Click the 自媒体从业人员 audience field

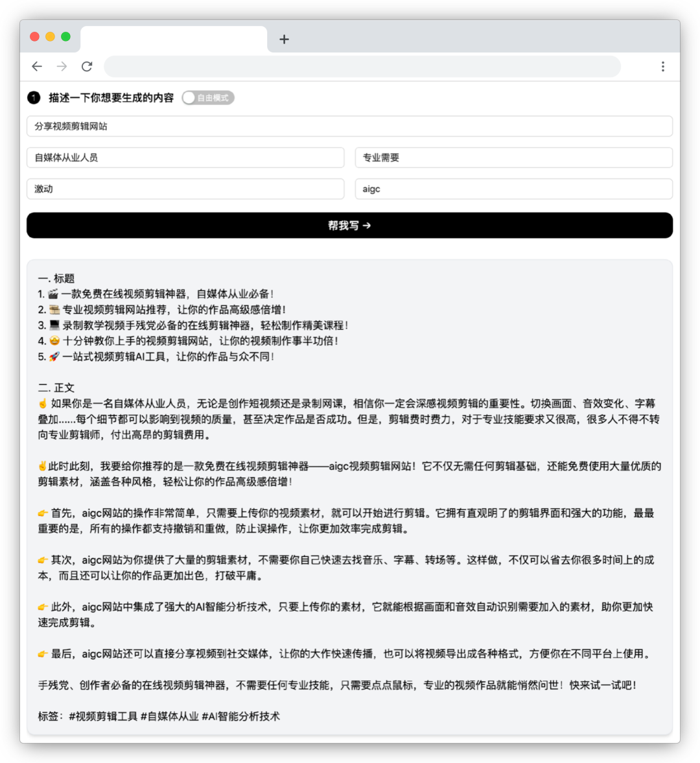click(185, 158)
